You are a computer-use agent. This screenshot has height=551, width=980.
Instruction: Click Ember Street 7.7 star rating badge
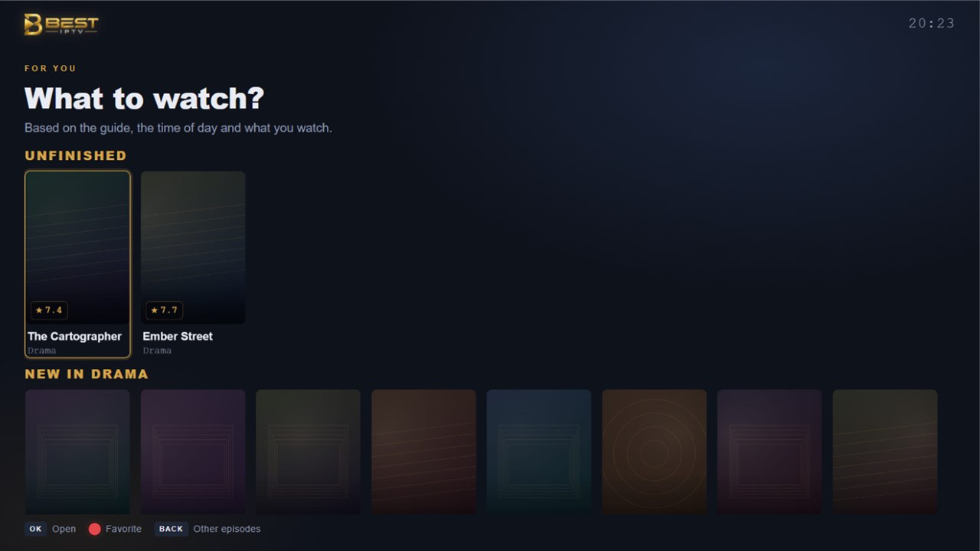pos(164,310)
